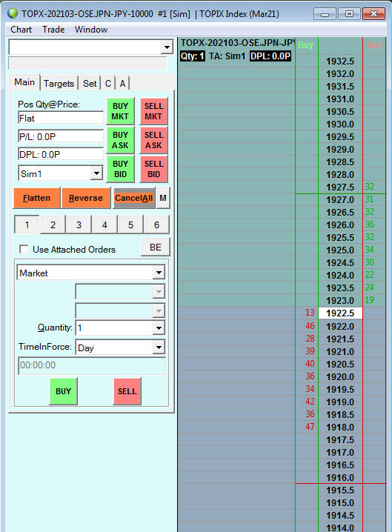This screenshot has height=532, width=392.
Task: Click the price row 1932.5
Action: (340, 61)
